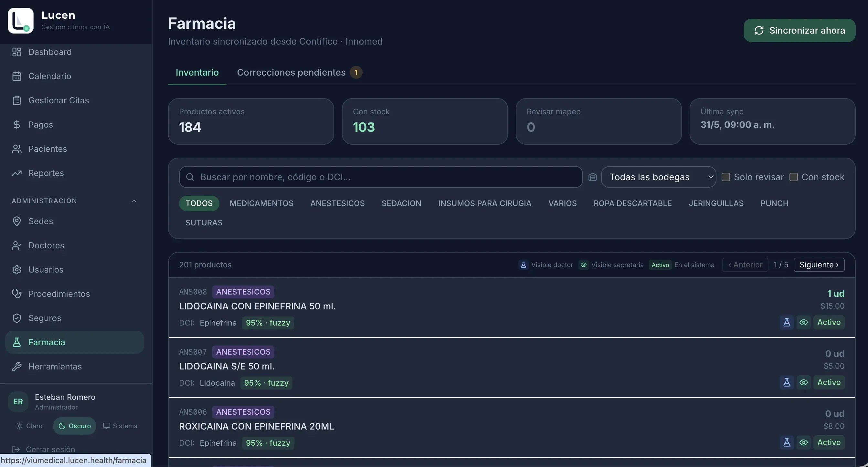This screenshot has width=868, height=467.
Task: Click the Herramientas wrench icon
Action: 16,367
